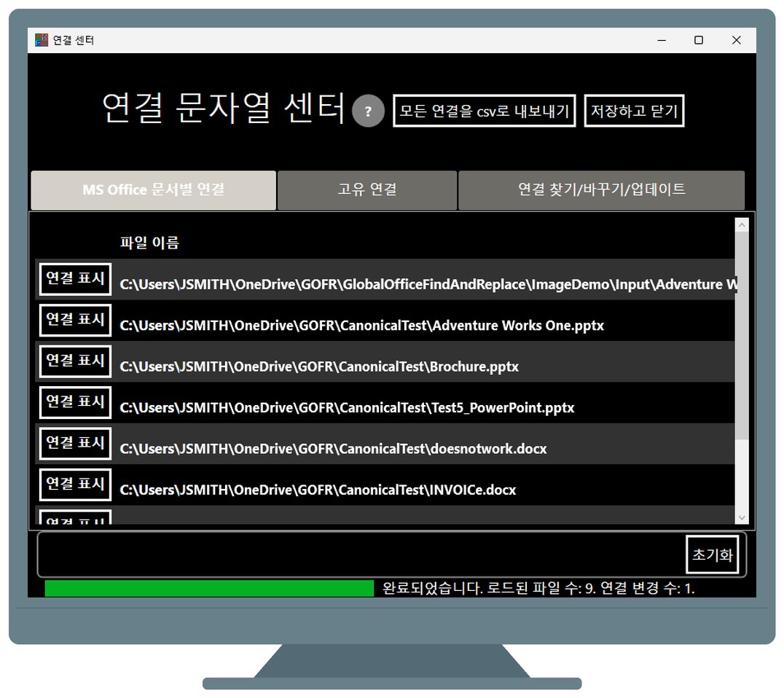Click the 파일 이름 column header

(x=149, y=243)
